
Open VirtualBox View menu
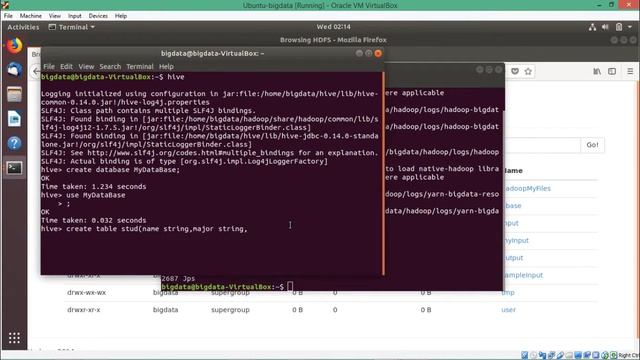coord(55,16)
